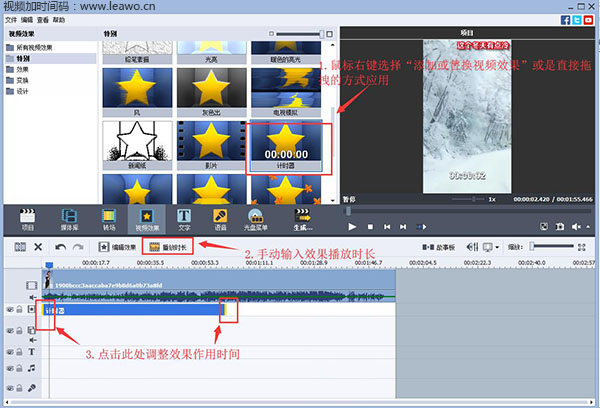Screen dimensions: 600x408
Task: Toggle visibility eye of music track
Action: pyautogui.click(x=10, y=368)
